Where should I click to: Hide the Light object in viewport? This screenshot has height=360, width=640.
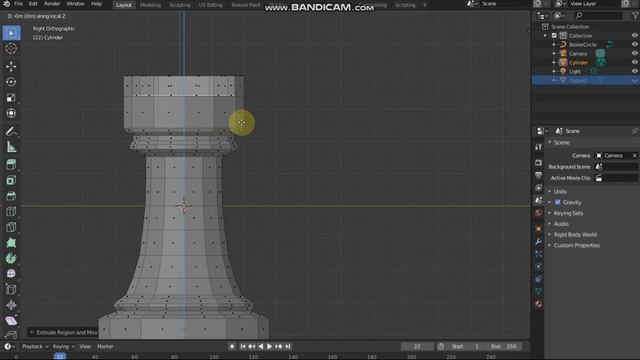(x=635, y=71)
